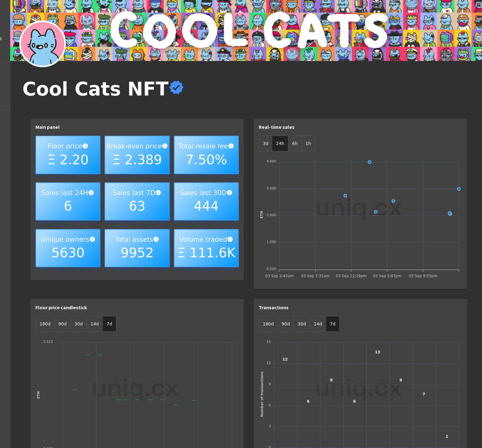Switch Transactions chart to 14d
Screen dimensions: 482x448
point(318,324)
